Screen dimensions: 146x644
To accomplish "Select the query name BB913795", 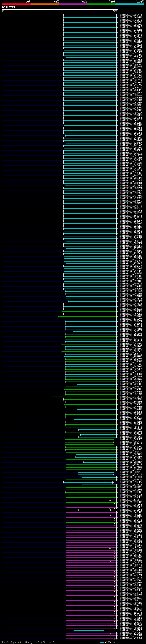I will 8,8.
